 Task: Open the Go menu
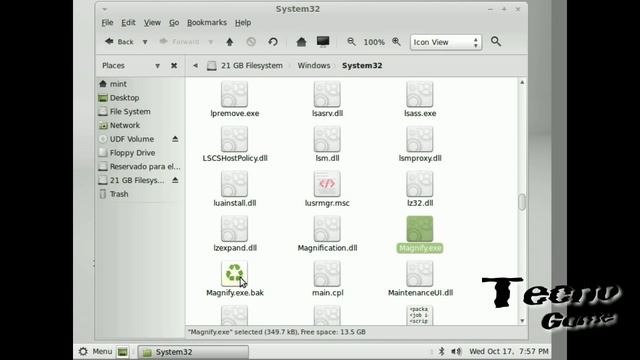[x=174, y=22]
